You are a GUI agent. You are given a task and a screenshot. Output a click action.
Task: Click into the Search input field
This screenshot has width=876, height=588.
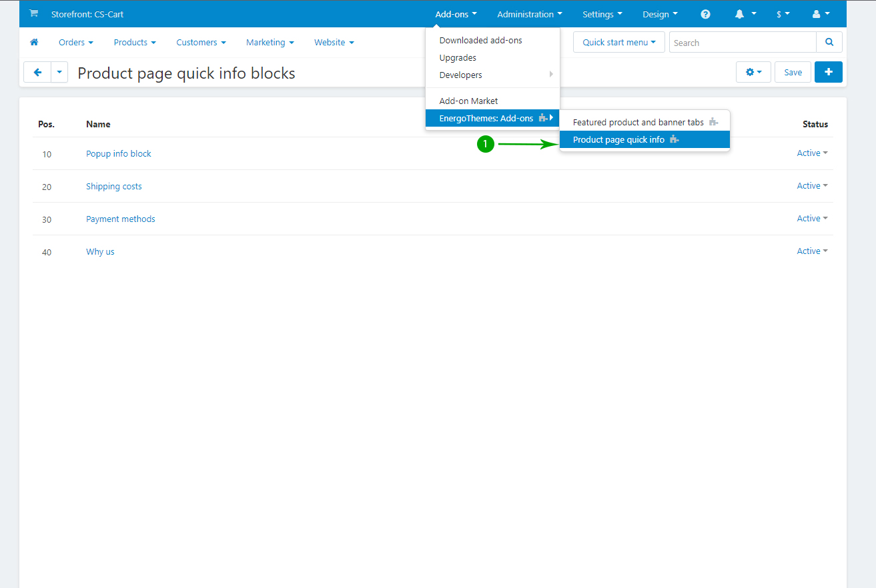tap(742, 43)
